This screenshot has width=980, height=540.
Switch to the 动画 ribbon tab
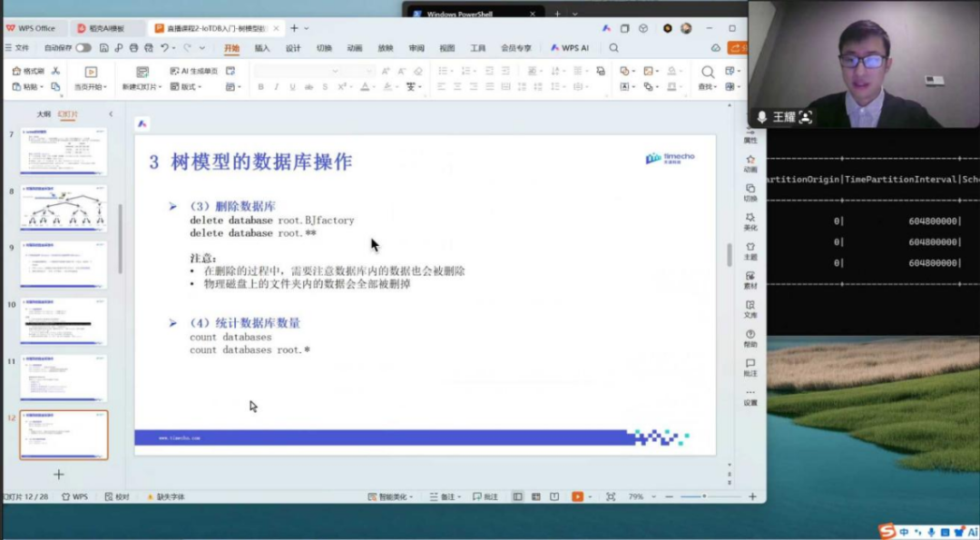pos(355,48)
